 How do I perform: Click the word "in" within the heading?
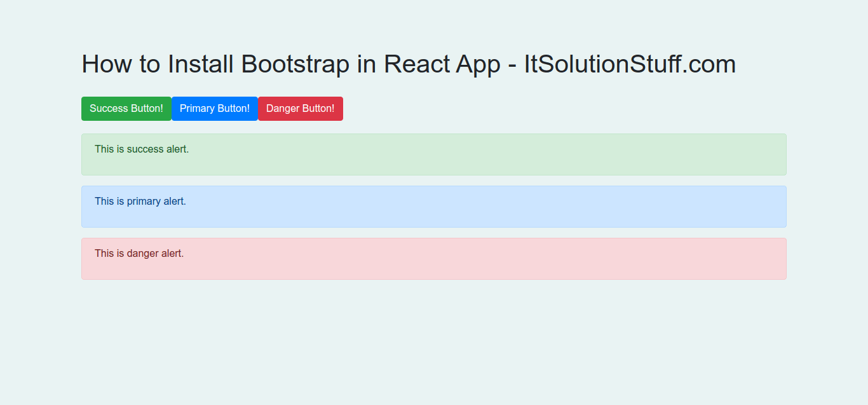click(366, 64)
